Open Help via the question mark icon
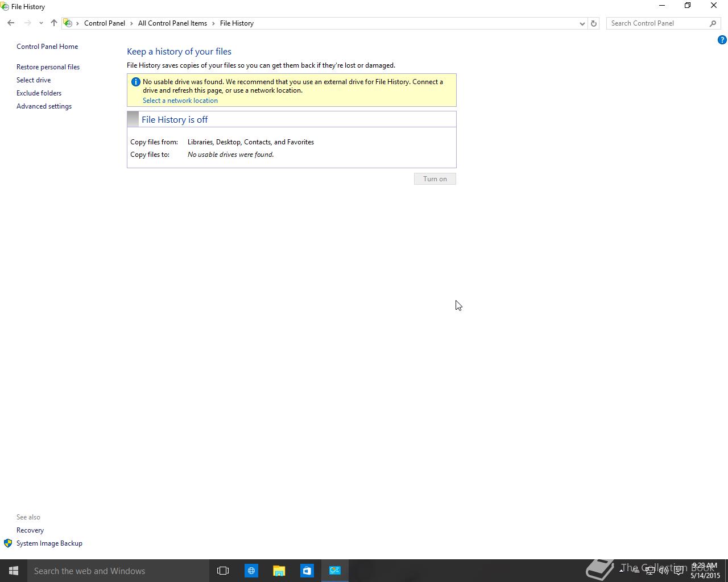The image size is (728, 582). (x=722, y=40)
